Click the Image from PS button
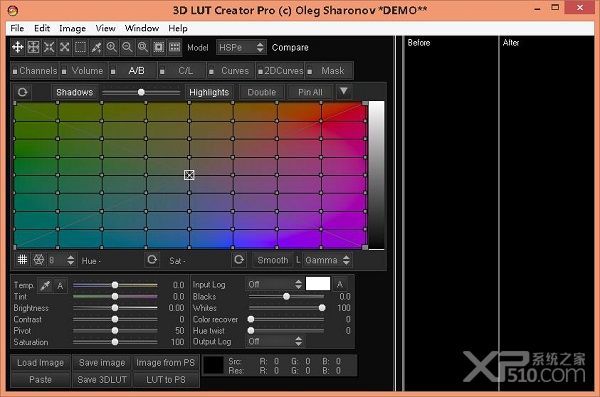Image resolution: width=600 pixels, height=397 pixels. pyautogui.click(x=165, y=363)
